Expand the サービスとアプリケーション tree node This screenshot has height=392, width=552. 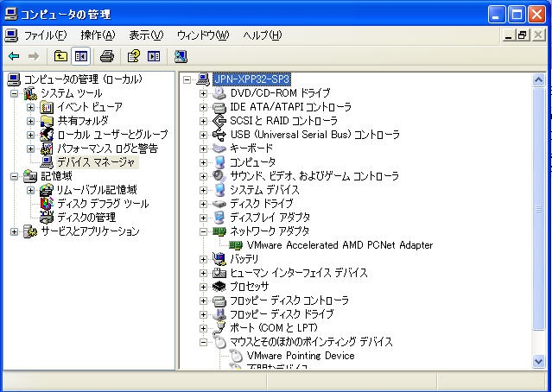tap(14, 231)
